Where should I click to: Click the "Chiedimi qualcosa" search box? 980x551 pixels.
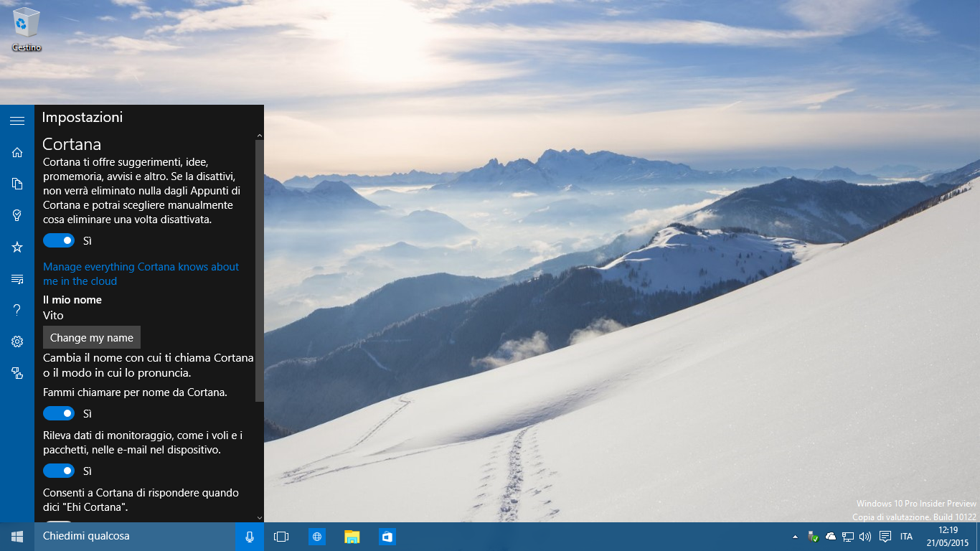(x=135, y=537)
